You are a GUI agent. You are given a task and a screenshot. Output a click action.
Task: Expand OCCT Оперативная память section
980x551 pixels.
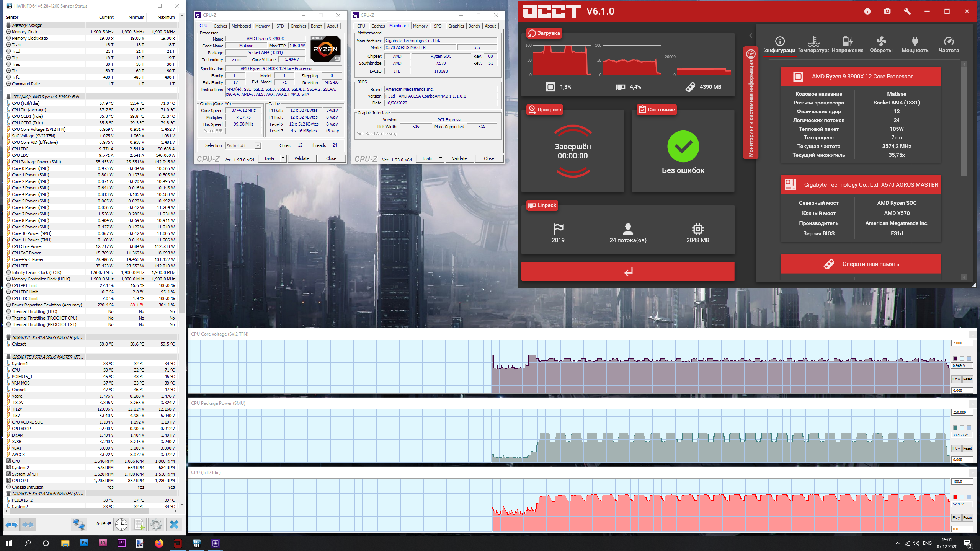point(861,264)
